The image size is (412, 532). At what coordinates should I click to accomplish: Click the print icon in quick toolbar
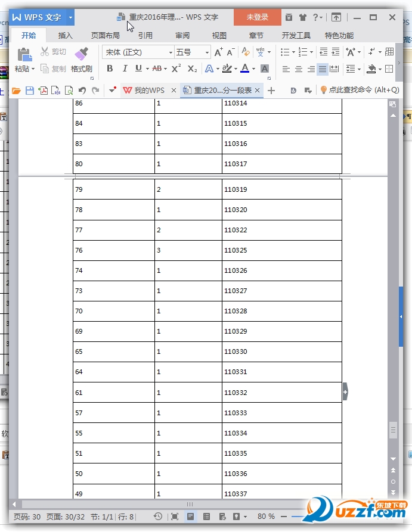pos(55,91)
